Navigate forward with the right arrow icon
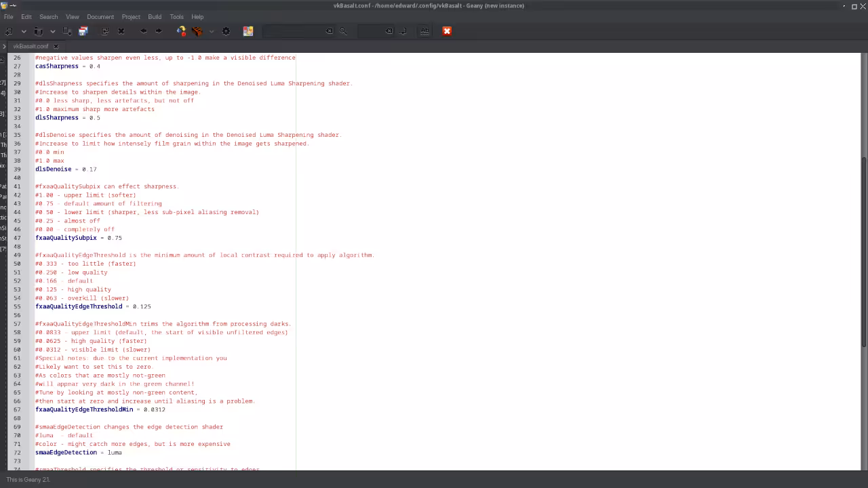Image resolution: width=868 pixels, height=488 pixels. point(159,31)
